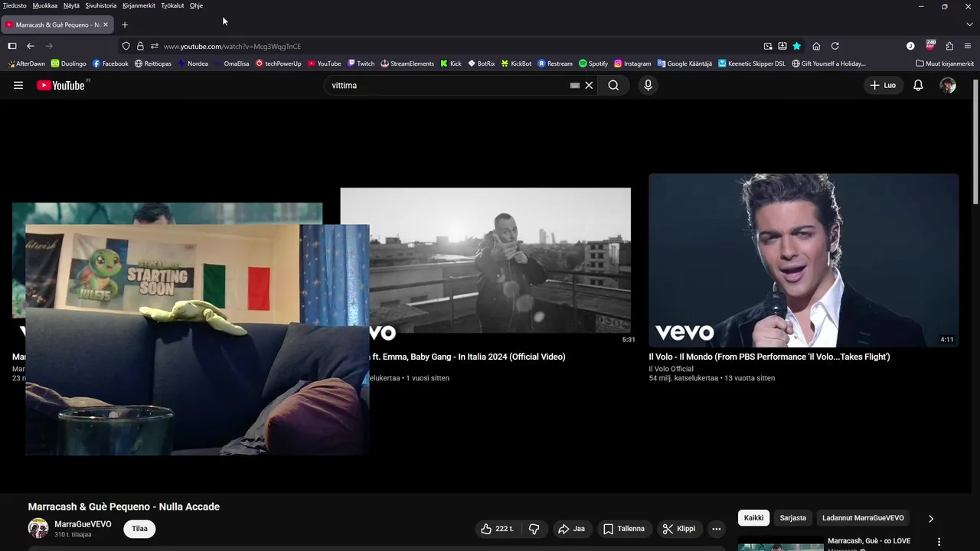Open a new browser tab
The height and width of the screenshot is (551, 980).
click(x=125, y=24)
